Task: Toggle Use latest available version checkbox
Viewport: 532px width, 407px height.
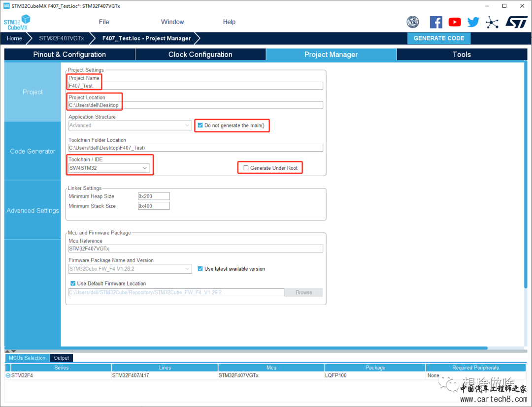Action: (200, 269)
